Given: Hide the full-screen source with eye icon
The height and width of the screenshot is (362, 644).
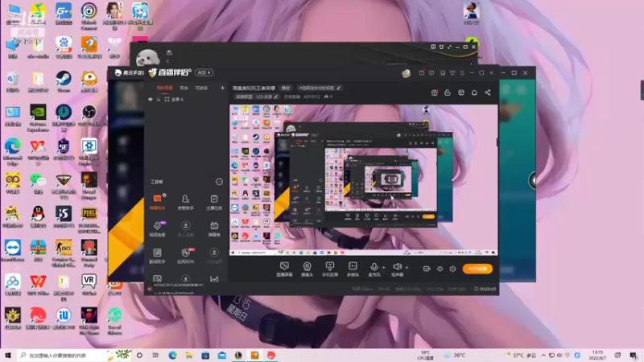Looking at the screenshot, I should tap(151, 99).
